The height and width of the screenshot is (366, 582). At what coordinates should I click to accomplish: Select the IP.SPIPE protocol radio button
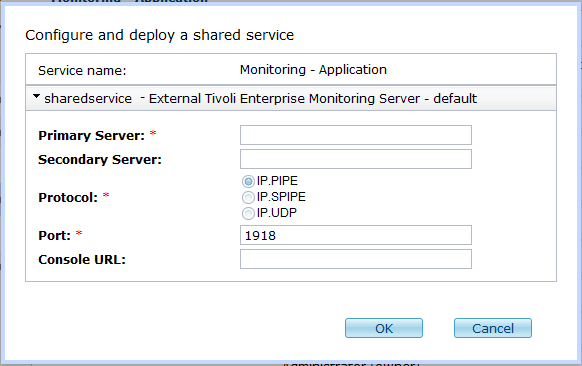(248, 197)
